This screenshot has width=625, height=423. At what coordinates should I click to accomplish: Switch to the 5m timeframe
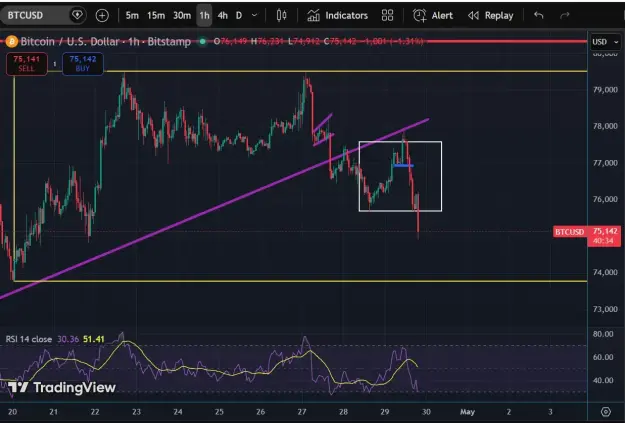pos(132,16)
